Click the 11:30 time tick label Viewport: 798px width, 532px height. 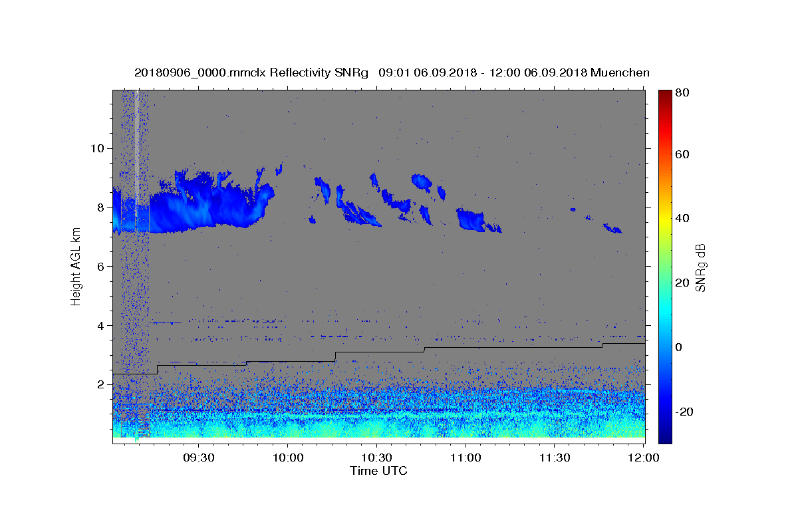555,458
